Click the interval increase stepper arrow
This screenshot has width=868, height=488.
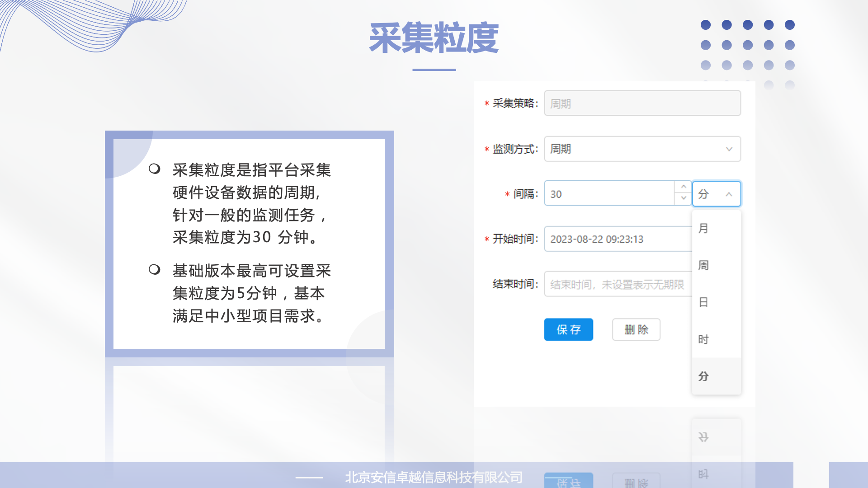click(683, 187)
